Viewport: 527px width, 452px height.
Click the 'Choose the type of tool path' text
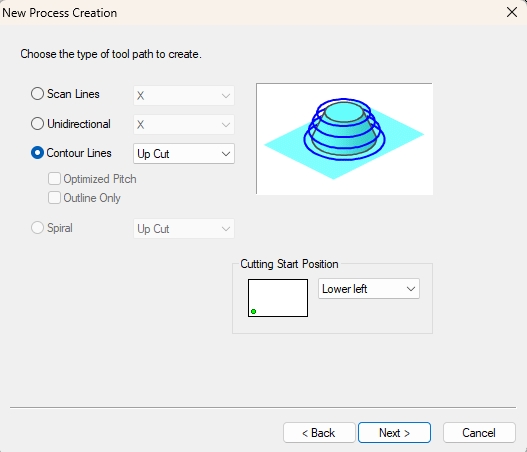111,54
